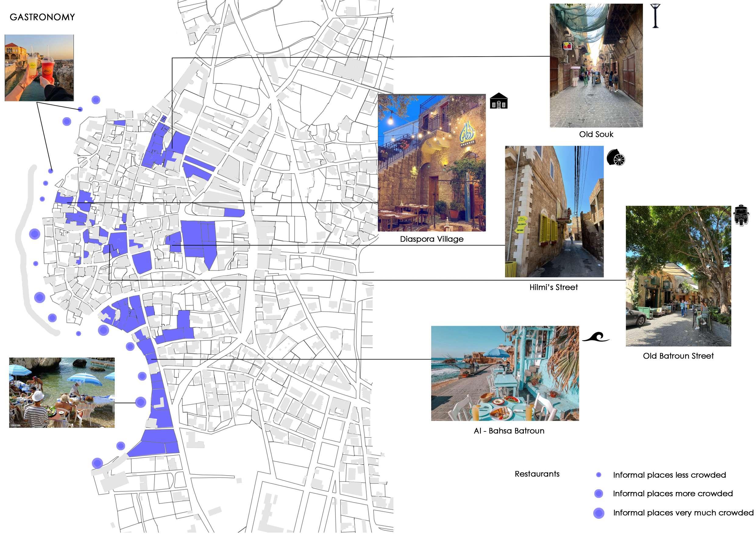Open the Old Souk street photo
756x534 pixels.
(596, 66)
